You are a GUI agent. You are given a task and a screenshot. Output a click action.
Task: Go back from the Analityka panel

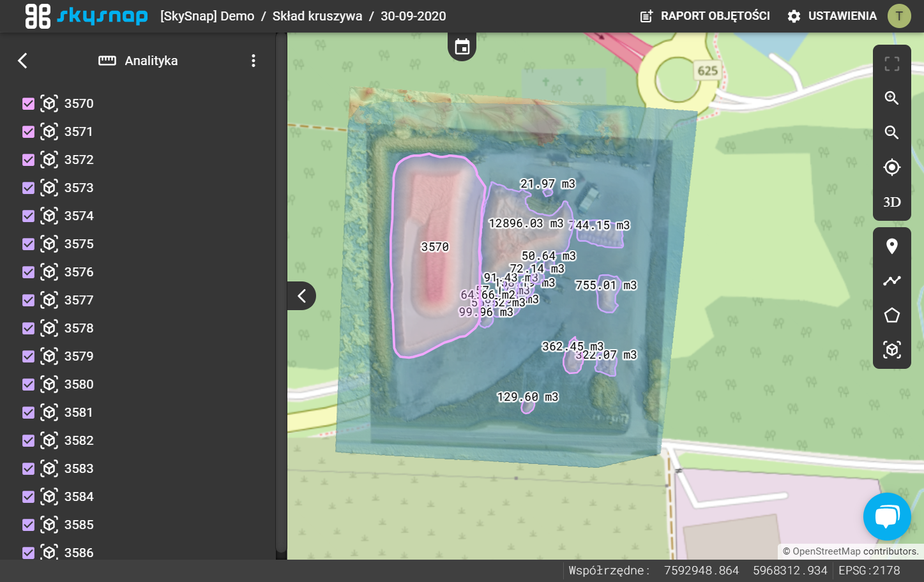tap(22, 61)
